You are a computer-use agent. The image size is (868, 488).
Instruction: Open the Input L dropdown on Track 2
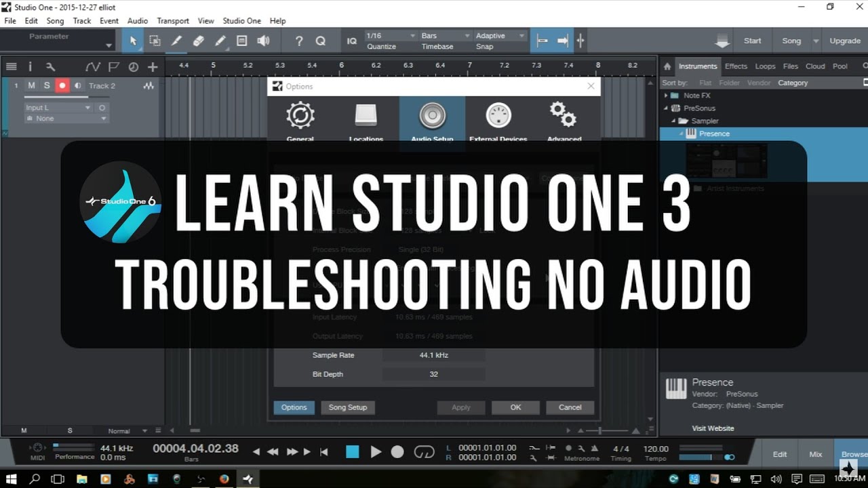pyautogui.click(x=57, y=108)
